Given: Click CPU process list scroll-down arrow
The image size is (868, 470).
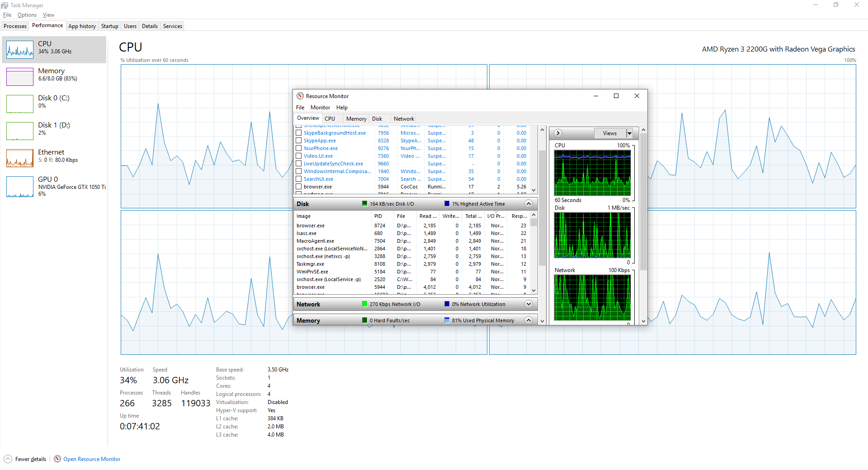Looking at the screenshot, I should tap(534, 190).
